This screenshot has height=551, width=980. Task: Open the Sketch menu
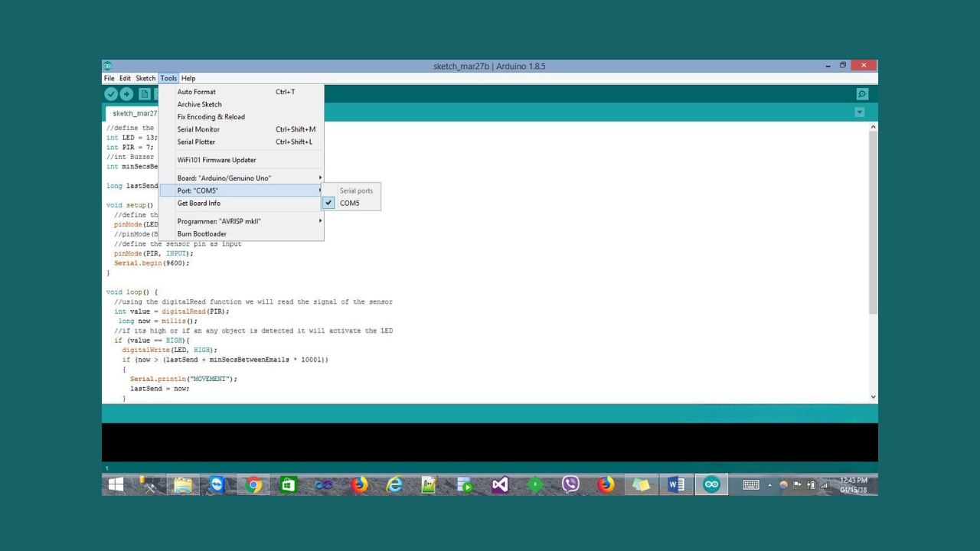(x=145, y=78)
